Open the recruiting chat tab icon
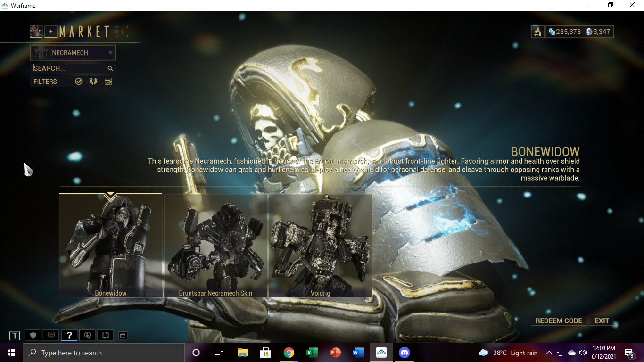644x362 pixels. pyautogui.click(x=87, y=335)
